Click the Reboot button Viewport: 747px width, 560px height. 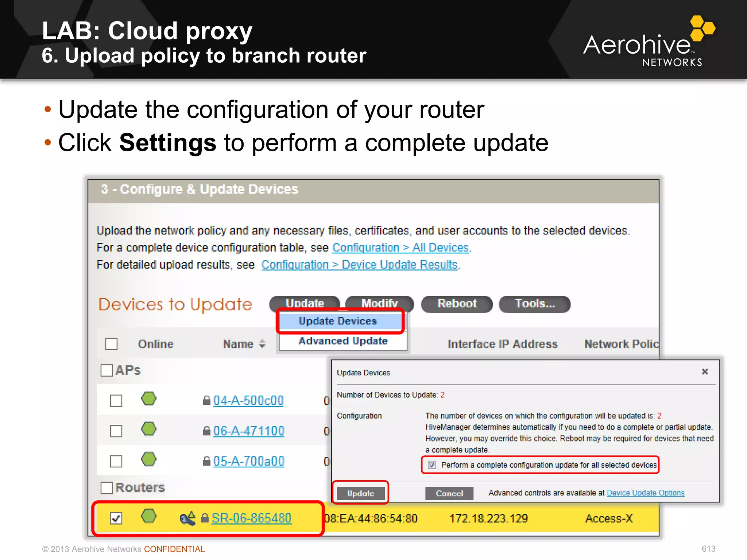coord(457,304)
